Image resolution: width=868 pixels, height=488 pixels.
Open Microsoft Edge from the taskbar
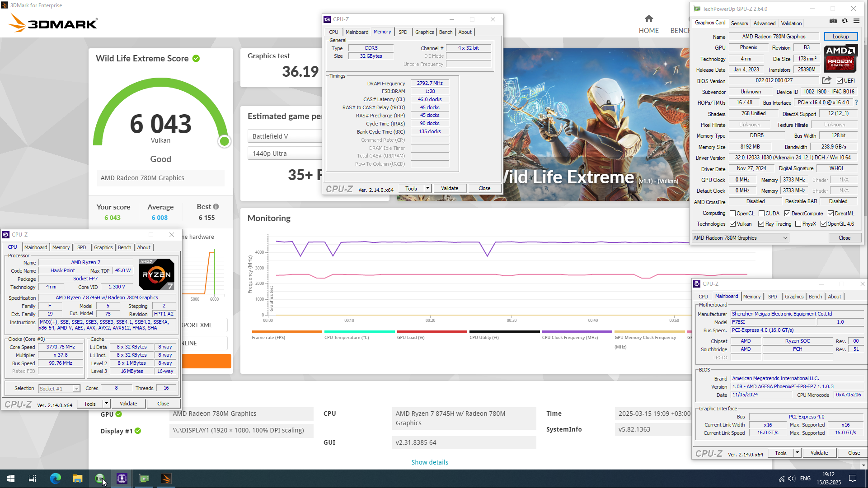55,479
